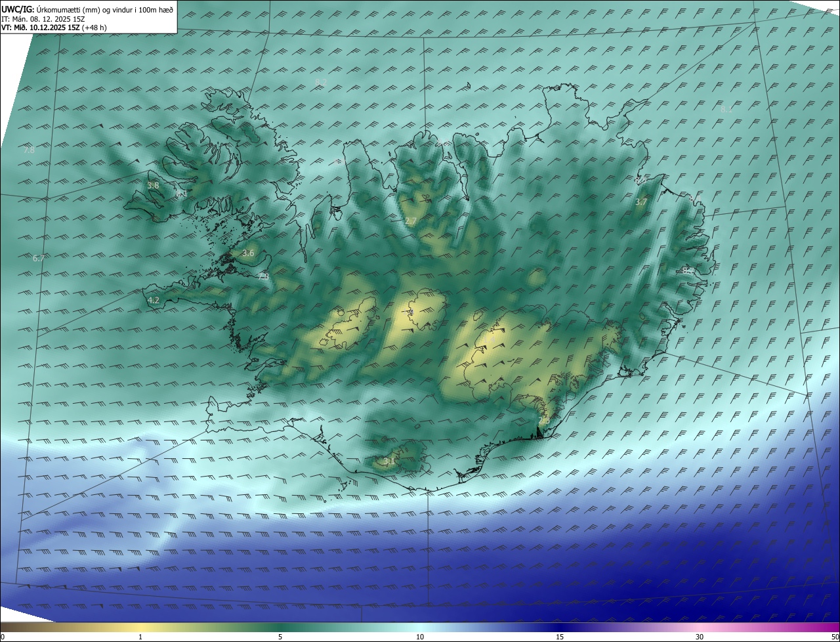
Task: Click the 2.7 value in north Iceland
Action: click(x=411, y=221)
